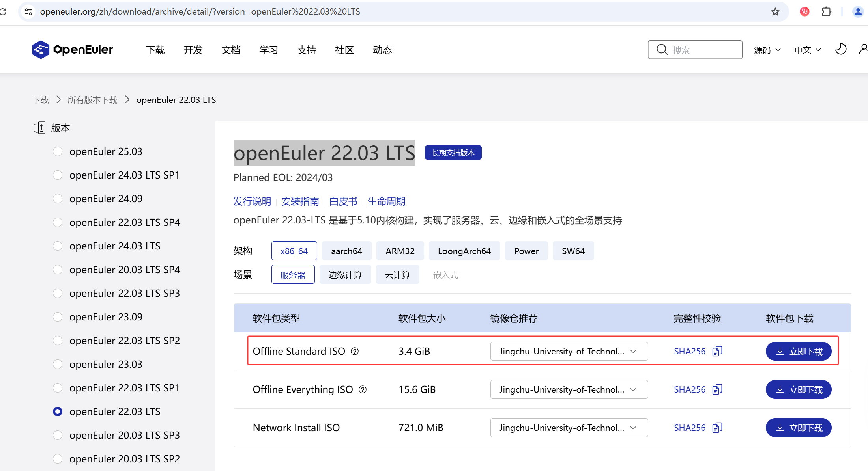The height and width of the screenshot is (471, 868).
Task: Bookmark page with star icon
Action: click(775, 12)
